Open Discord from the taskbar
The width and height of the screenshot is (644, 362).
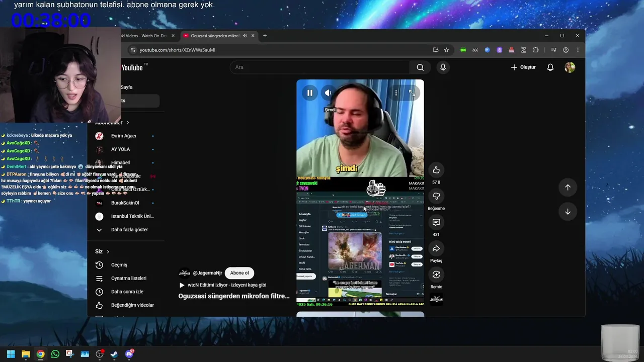(129, 354)
